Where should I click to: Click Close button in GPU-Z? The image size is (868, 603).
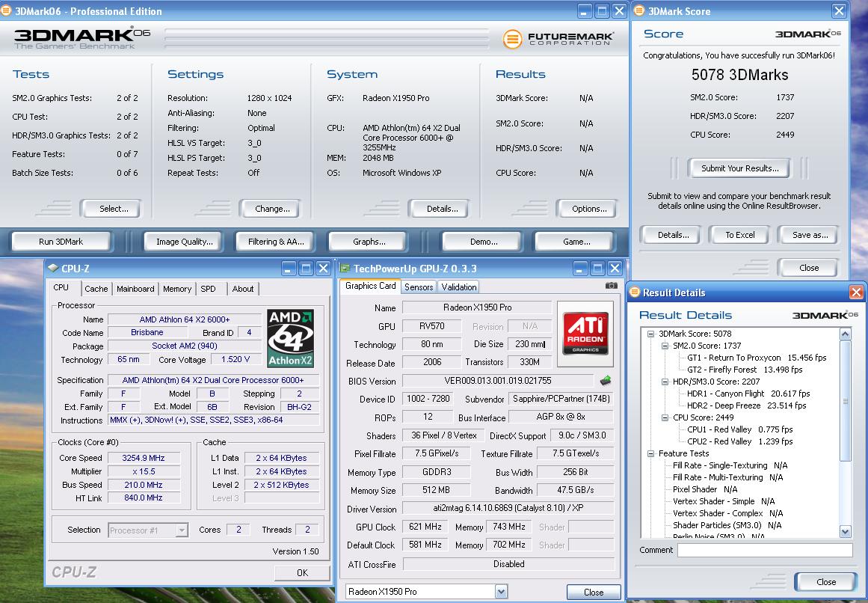pyautogui.click(x=594, y=592)
